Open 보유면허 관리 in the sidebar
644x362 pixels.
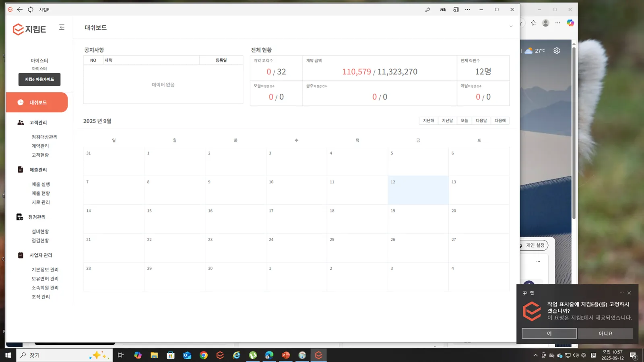pos(45,279)
